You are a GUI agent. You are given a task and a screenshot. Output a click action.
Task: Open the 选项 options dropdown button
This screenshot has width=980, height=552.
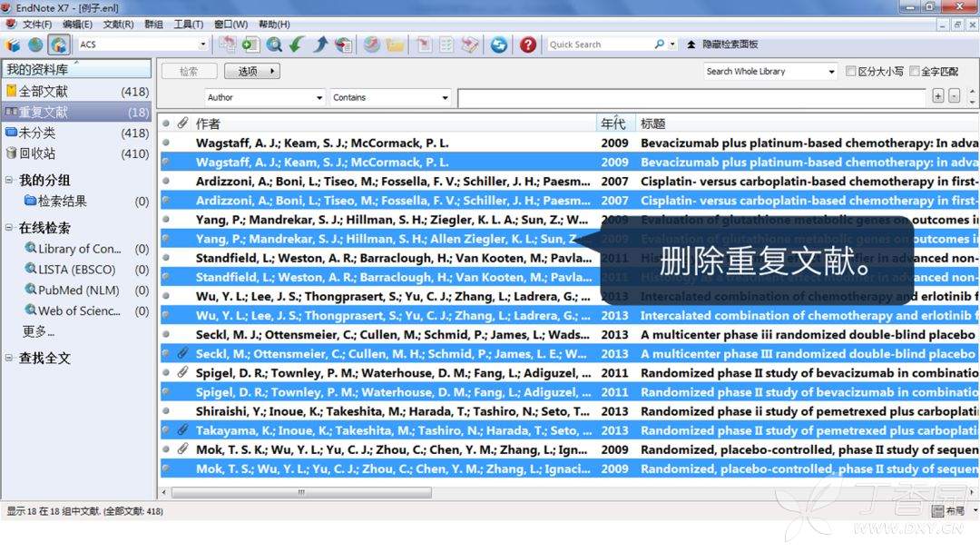click(x=252, y=71)
